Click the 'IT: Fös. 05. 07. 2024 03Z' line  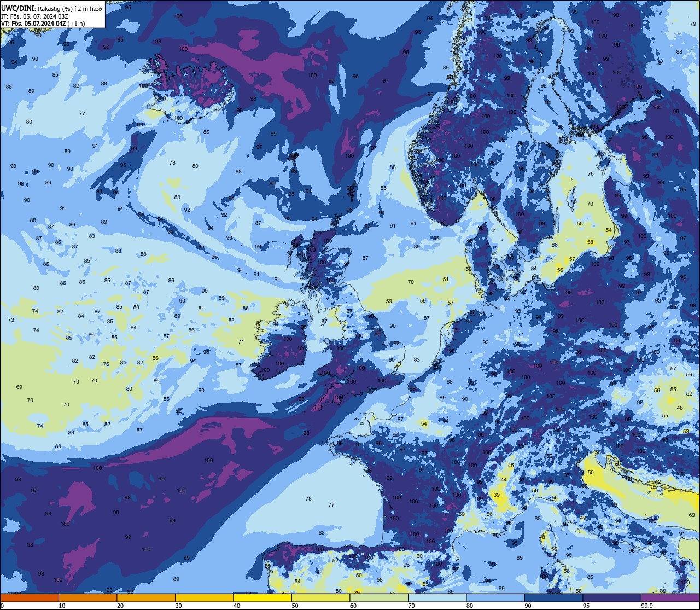(x=34, y=16)
